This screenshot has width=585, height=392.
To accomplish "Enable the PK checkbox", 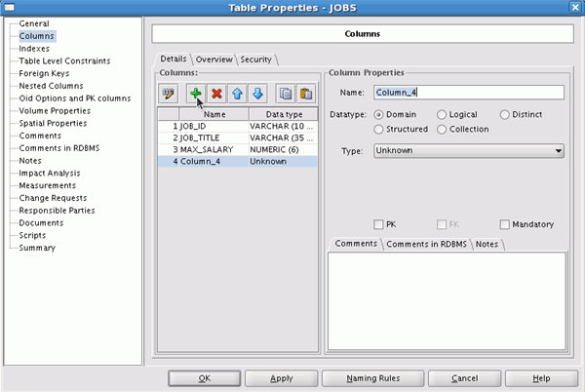I will [x=378, y=224].
